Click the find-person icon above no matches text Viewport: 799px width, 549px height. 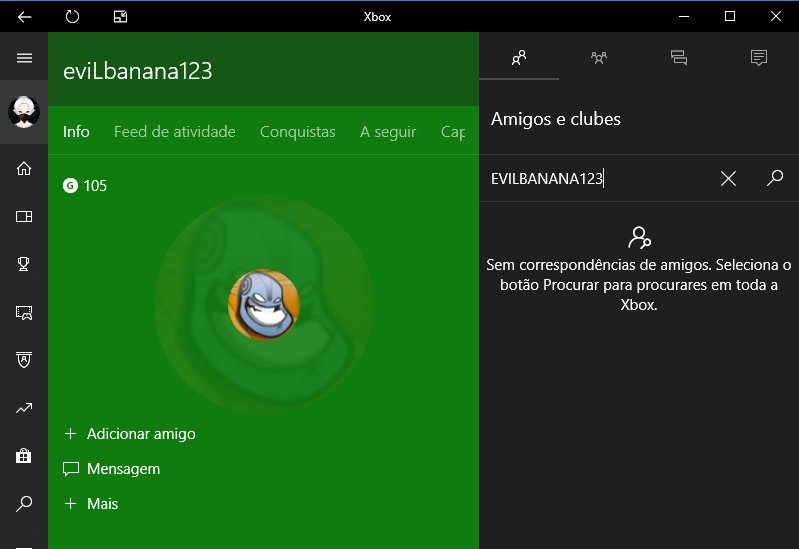coord(639,238)
